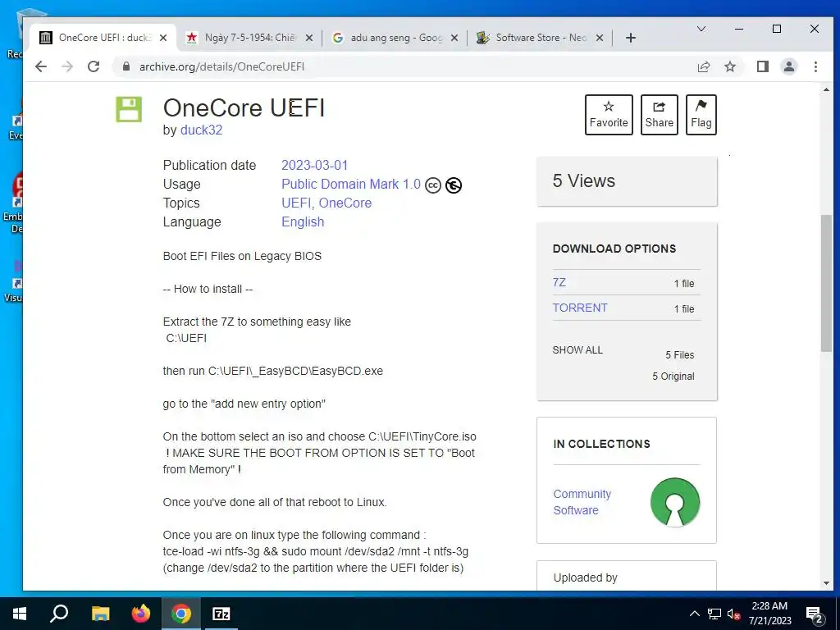
Task: Open the Chrome profile avatar
Action: [789, 66]
